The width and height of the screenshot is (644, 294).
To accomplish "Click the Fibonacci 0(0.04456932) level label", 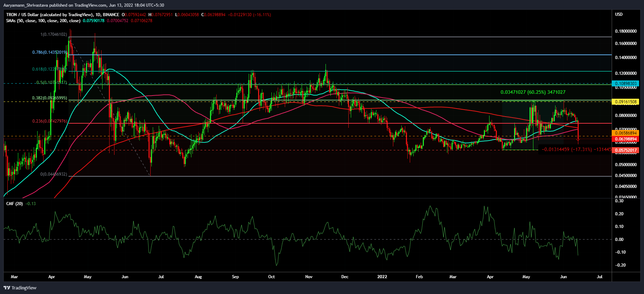I will click(53, 174).
